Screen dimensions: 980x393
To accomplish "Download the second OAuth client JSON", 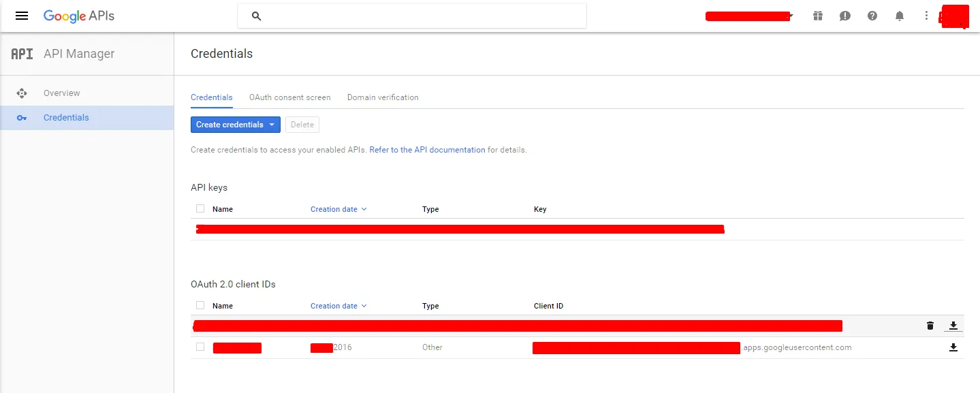I will (x=953, y=347).
